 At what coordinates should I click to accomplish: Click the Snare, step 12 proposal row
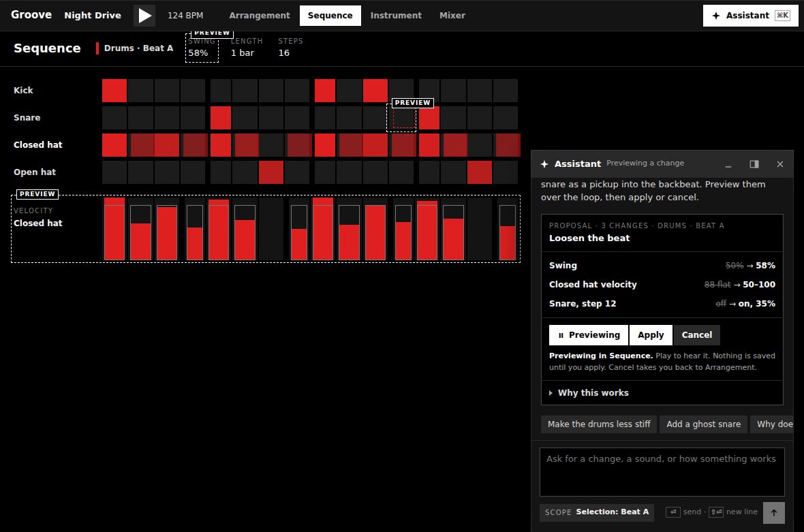pyautogui.click(x=662, y=303)
